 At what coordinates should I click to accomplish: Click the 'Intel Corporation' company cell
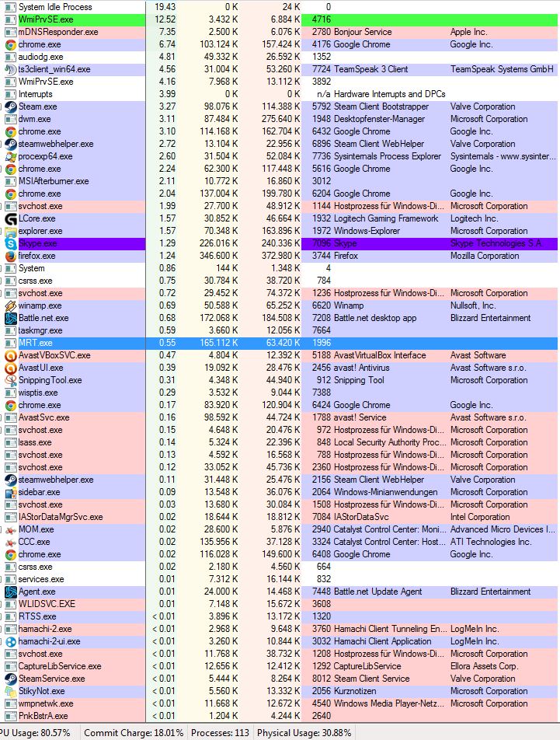click(x=480, y=517)
